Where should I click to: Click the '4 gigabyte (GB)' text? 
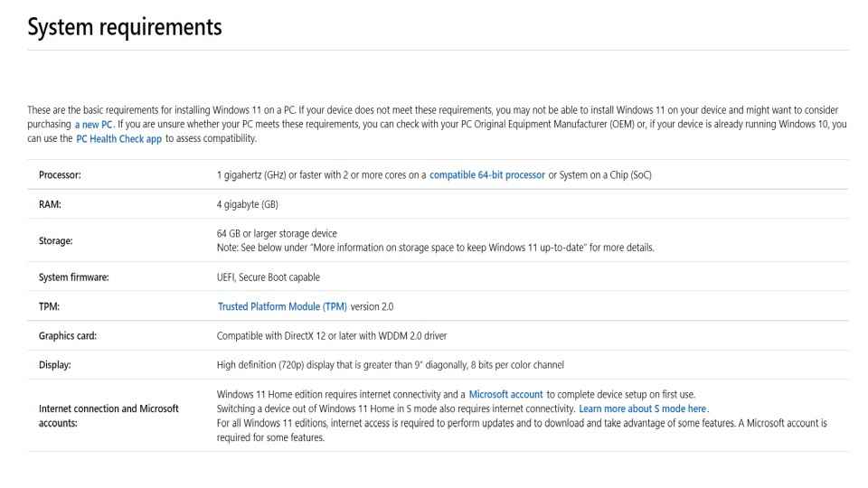tap(248, 204)
